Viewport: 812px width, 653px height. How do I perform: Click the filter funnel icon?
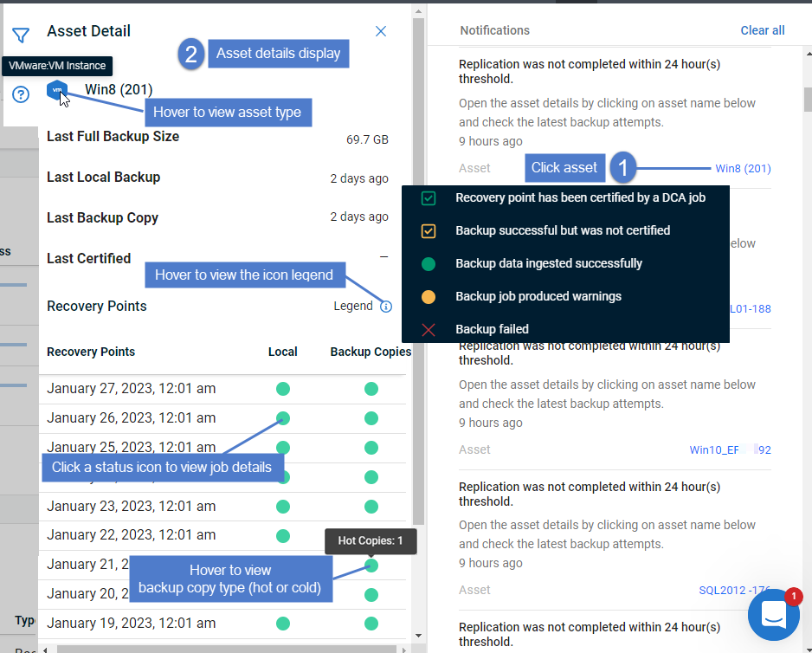click(x=21, y=36)
